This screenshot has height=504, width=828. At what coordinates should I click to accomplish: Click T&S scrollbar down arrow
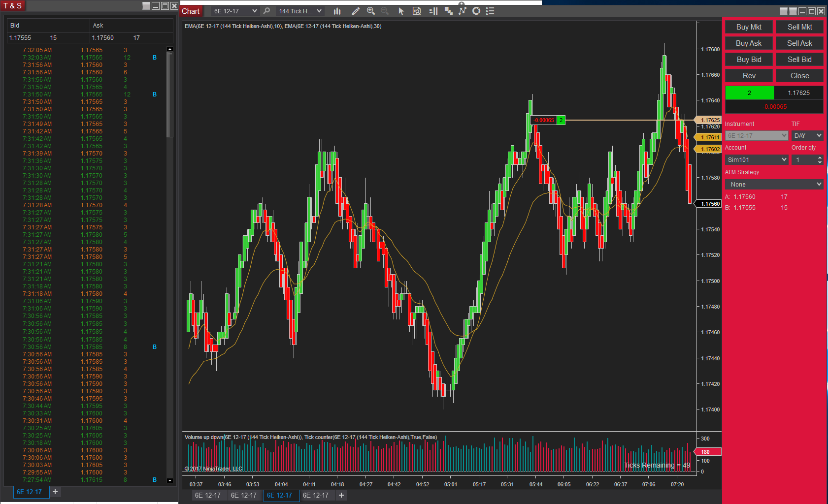[170, 480]
